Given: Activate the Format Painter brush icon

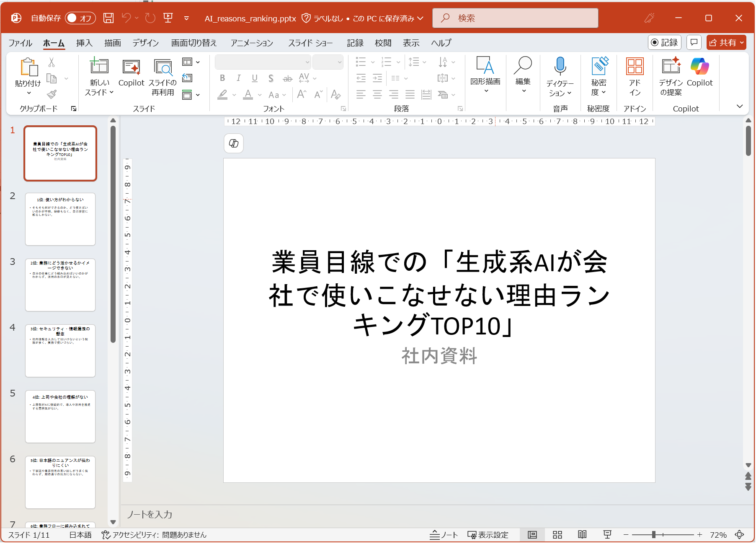Looking at the screenshot, I should [x=52, y=94].
